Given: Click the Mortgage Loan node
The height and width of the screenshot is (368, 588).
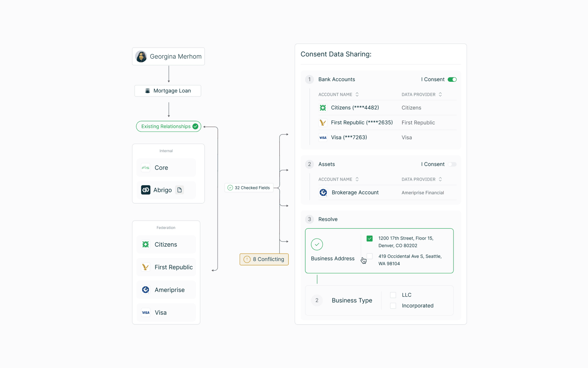Looking at the screenshot, I should click(168, 91).
